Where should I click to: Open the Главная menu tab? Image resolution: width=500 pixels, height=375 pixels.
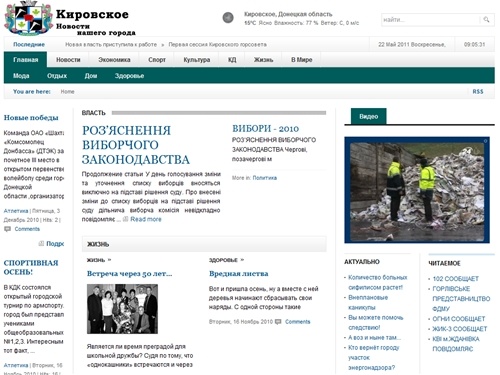(25, 60)
